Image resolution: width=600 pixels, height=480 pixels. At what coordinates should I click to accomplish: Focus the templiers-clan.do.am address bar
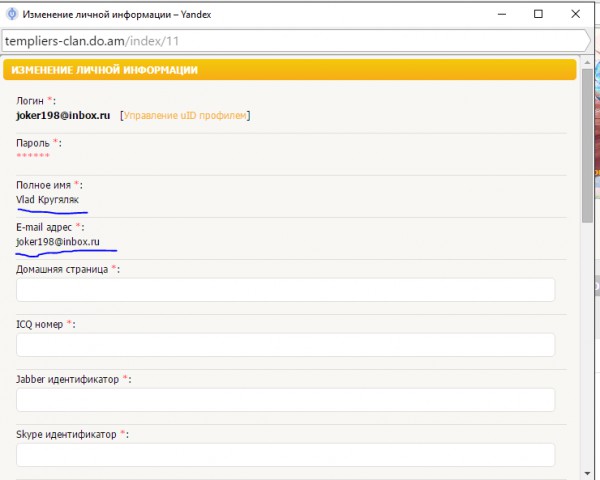(295, 41)
